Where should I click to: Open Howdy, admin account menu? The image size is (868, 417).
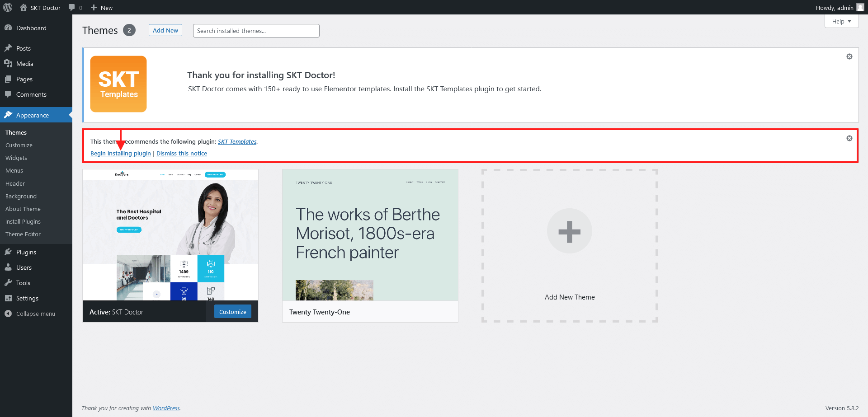(840, 8)
